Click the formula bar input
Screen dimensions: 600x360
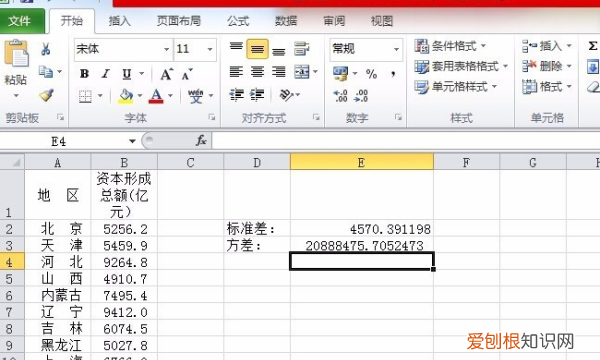406,141
